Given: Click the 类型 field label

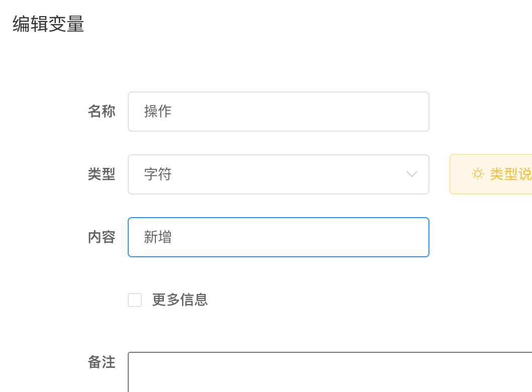Looking at the screenshot, I should click(102, 174).
